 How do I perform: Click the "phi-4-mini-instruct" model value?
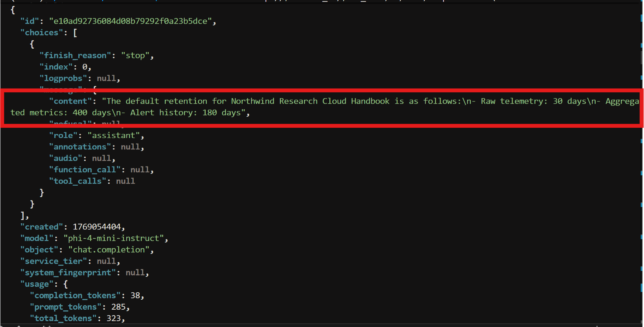tap(113, 238)
